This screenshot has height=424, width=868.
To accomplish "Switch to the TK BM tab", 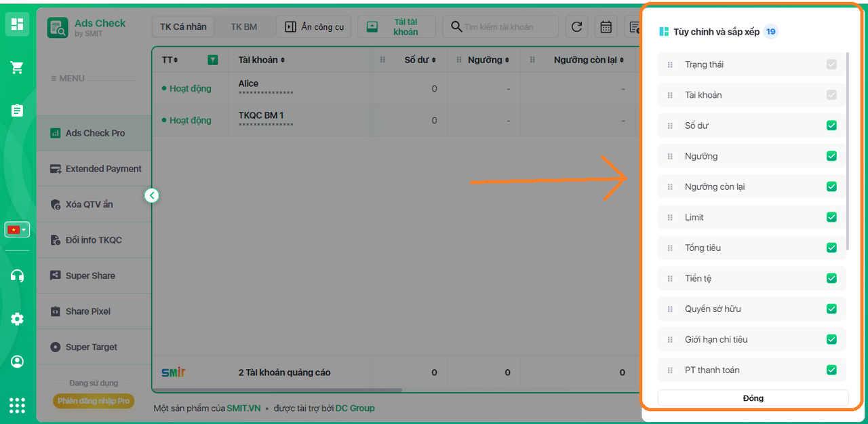I will [243, 27].
